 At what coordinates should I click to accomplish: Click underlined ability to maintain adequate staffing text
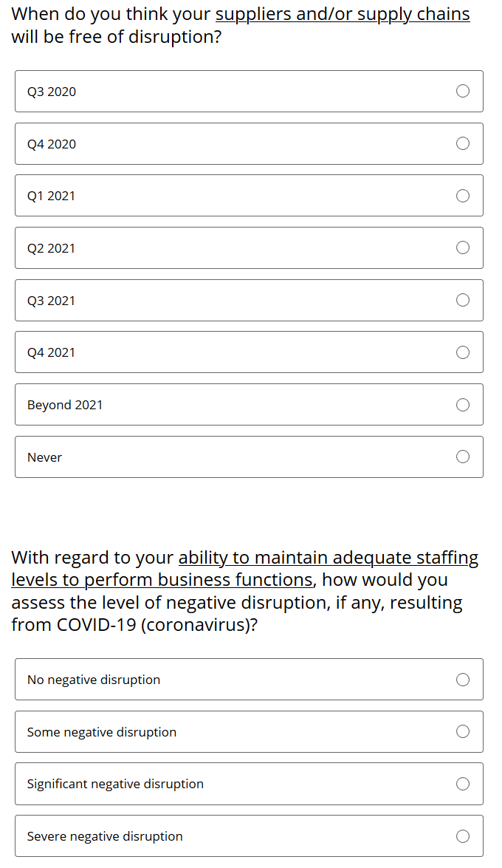coord(329,558)
